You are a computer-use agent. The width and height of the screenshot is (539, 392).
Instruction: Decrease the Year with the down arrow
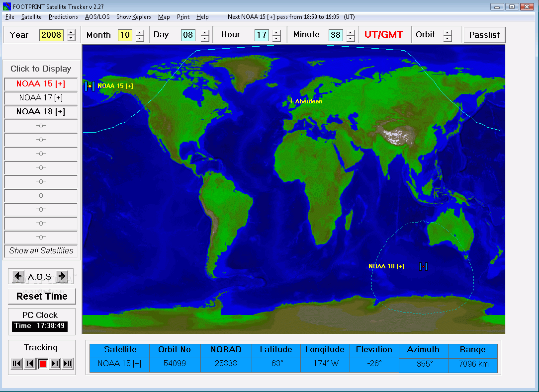click(x=71, y=38)
